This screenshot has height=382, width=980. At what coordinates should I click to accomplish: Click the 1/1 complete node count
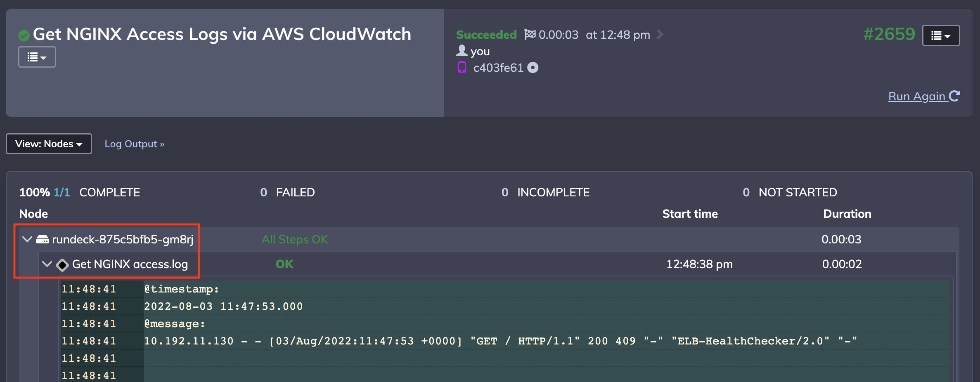point(62,192)
